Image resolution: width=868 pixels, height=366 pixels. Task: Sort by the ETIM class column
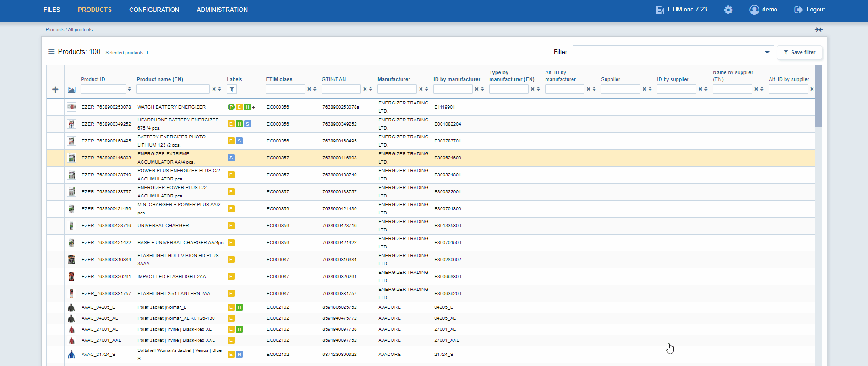pos(315,89)
